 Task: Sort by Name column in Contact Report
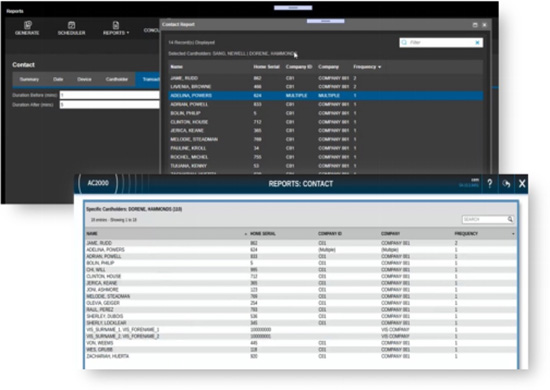pos(176,67)
